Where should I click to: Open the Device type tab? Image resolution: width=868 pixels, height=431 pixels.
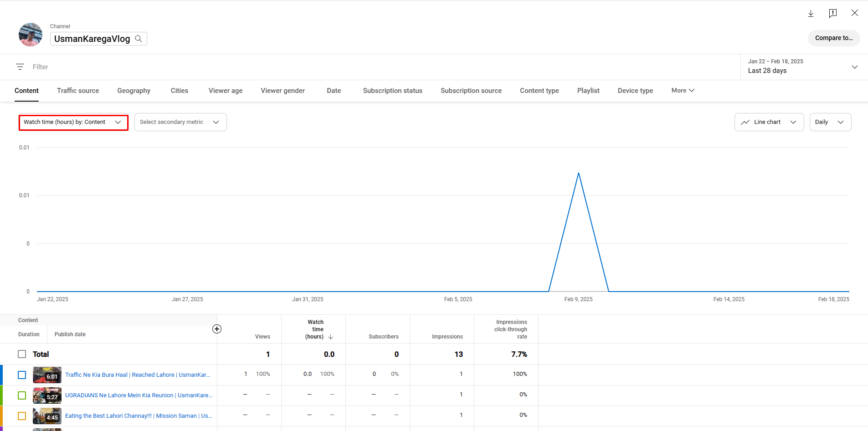coord(635,90)
